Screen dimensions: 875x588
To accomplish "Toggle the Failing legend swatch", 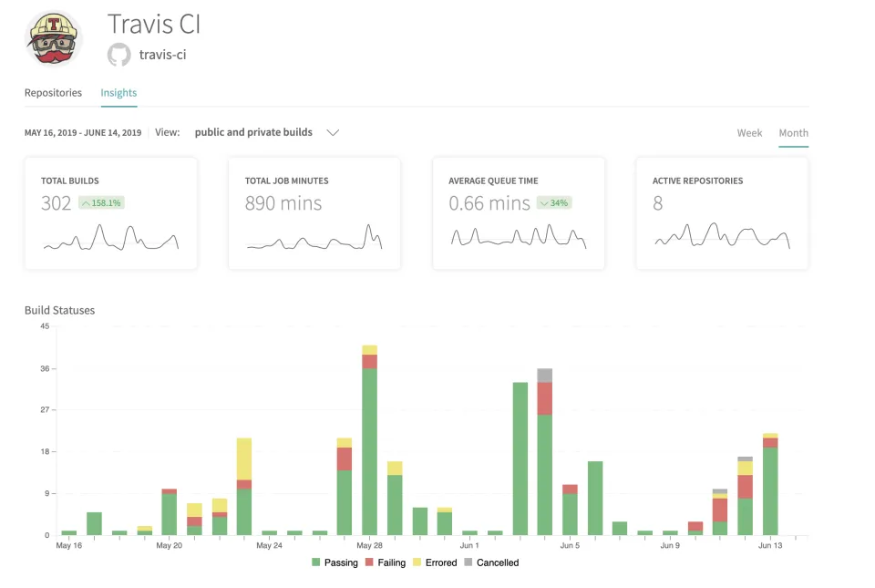I will 369,562.
